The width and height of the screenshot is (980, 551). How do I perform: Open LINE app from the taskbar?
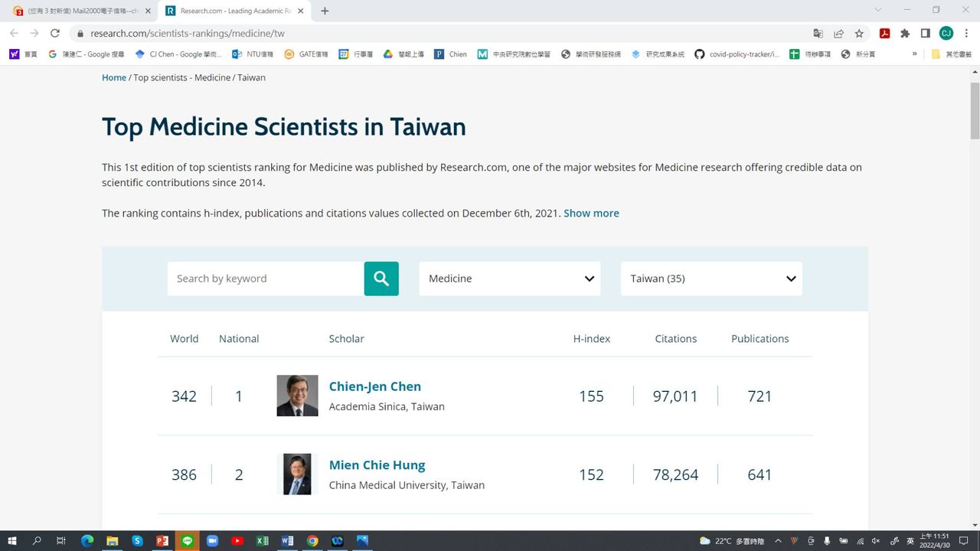188,541
